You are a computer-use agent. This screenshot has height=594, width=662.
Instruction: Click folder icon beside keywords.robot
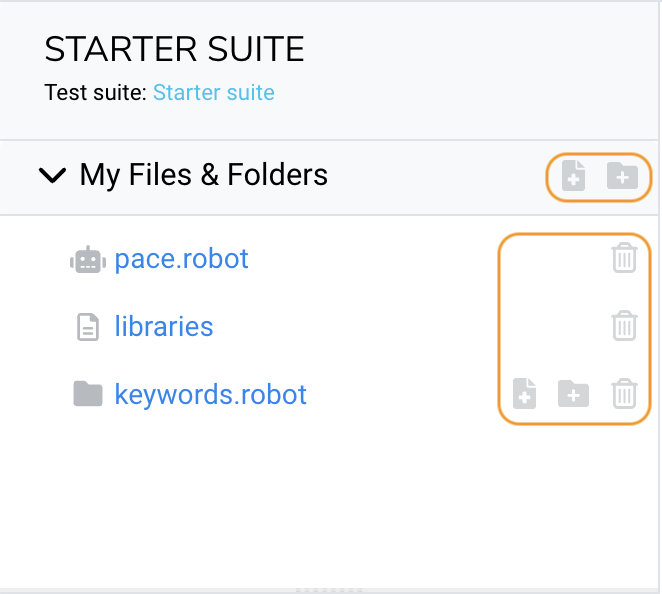point(88,393)
